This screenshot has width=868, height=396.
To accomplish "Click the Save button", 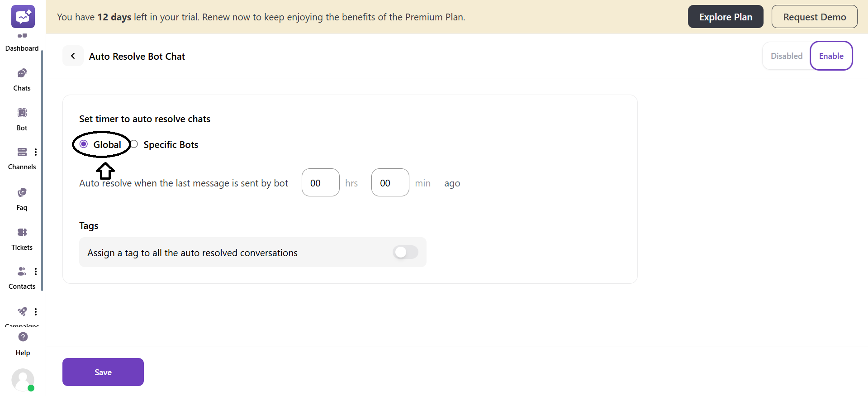I will [103, 372].
